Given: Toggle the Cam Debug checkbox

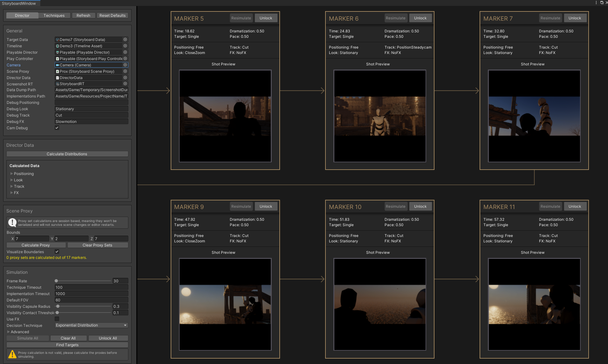Looking at the screenshot, I should [57, 128].
